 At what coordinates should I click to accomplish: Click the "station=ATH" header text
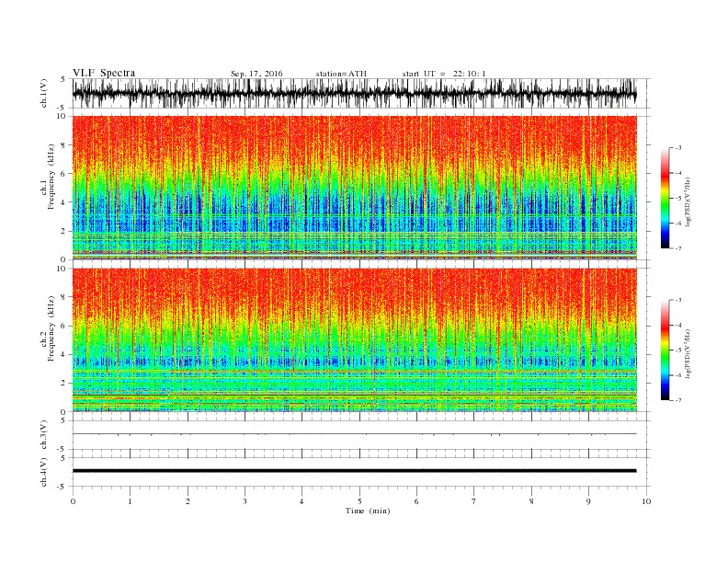click(x=341, y=74)
